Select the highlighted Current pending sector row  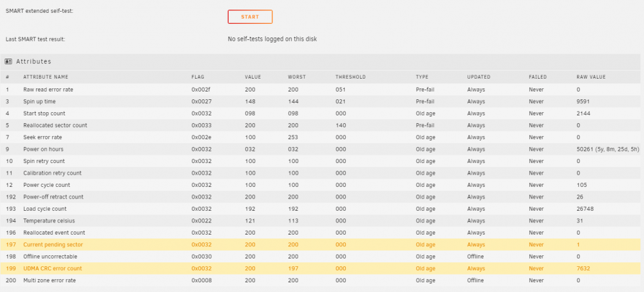320,244
